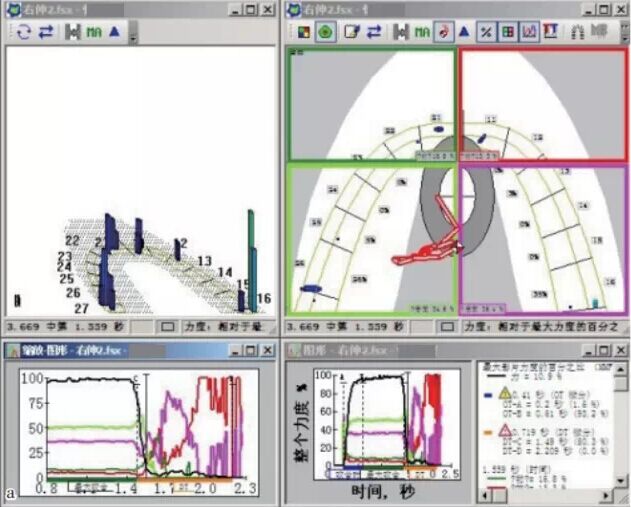The width and height of the screenshot is (631, 507).
Task: Toggle the small square box in left status bar
Action: click(168, 326)
